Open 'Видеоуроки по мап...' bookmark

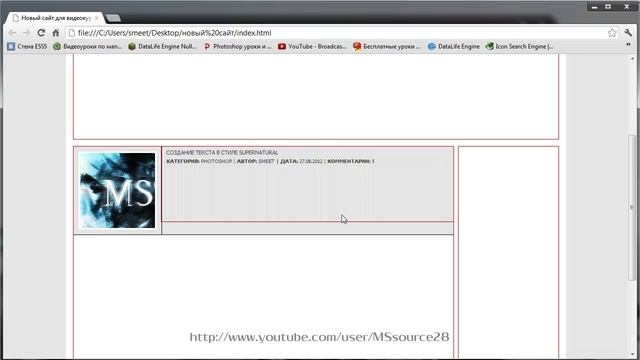pyautogui.click(x=87, y=47)
